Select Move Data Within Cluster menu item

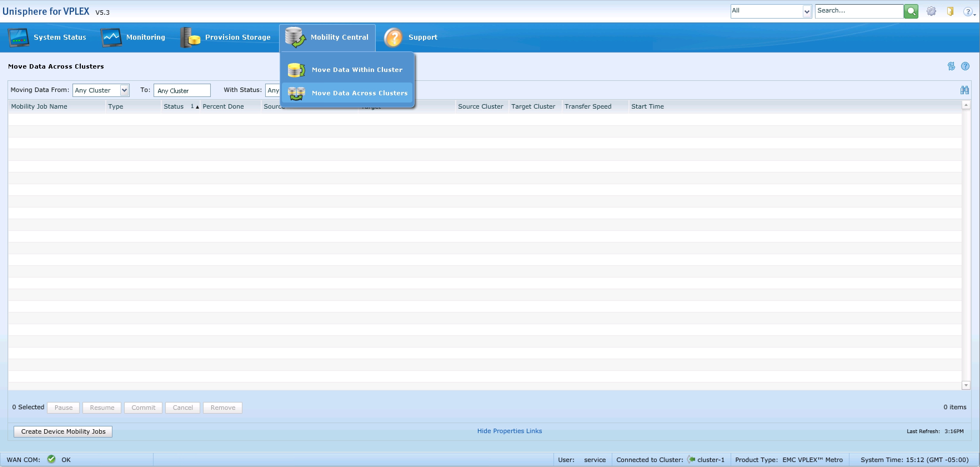pos(347,70)
